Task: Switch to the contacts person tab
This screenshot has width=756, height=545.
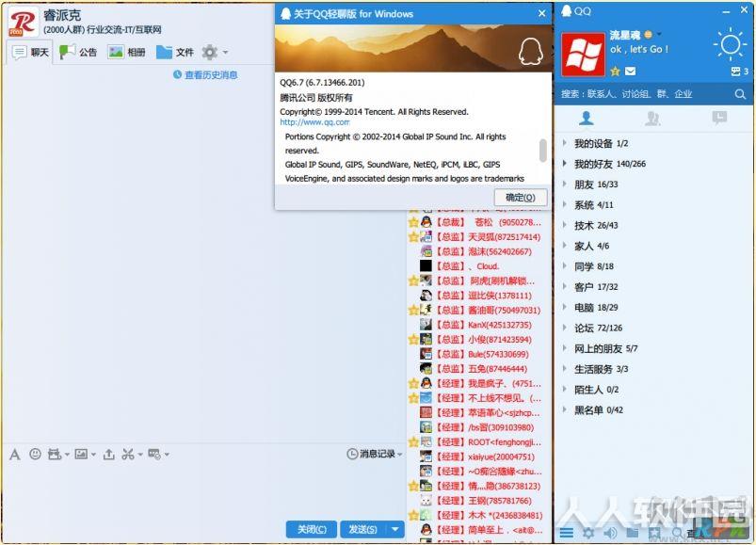Action: [587, 118]
